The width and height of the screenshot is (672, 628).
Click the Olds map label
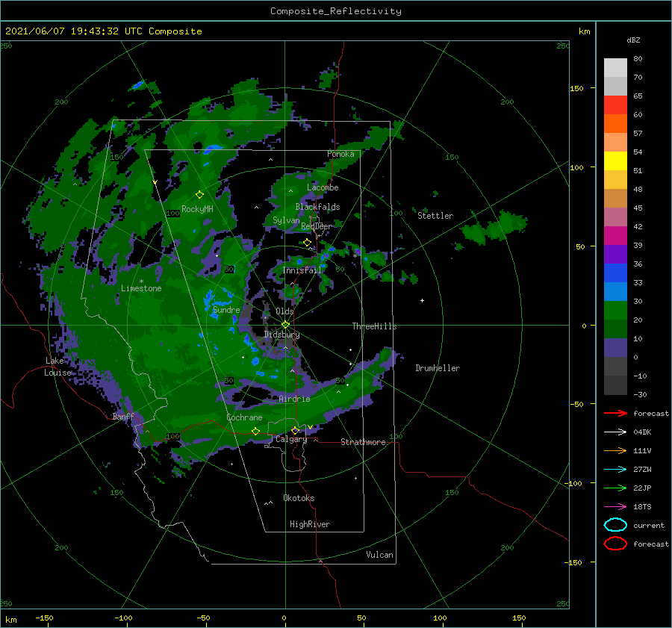tap(284, 311)
